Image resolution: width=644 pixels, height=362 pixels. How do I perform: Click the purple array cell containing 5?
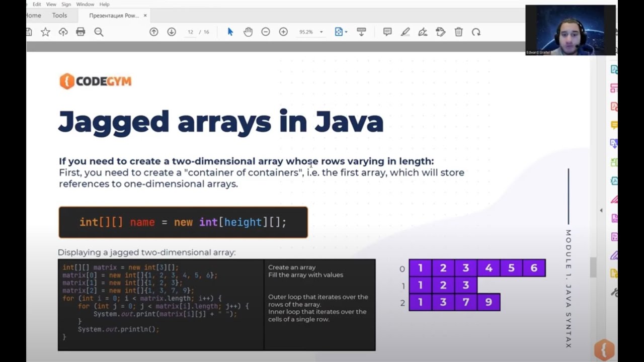511,268
